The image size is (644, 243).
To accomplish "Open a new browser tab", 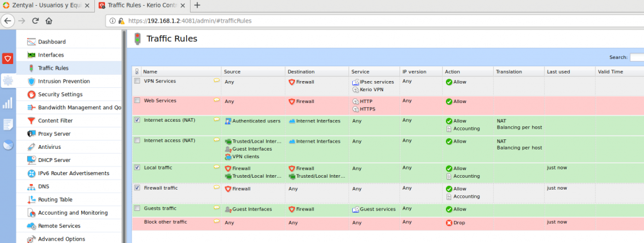I will (x=197, y=5).
